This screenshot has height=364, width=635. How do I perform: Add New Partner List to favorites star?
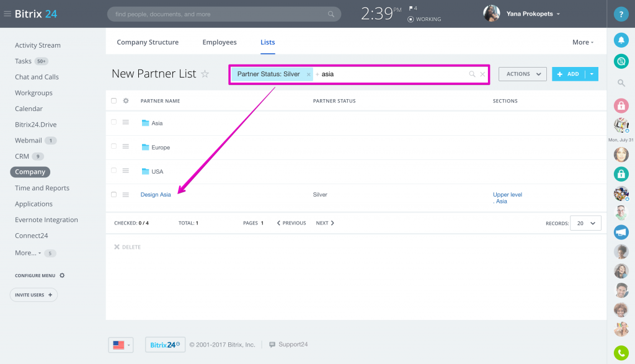(x=205, y=74)
